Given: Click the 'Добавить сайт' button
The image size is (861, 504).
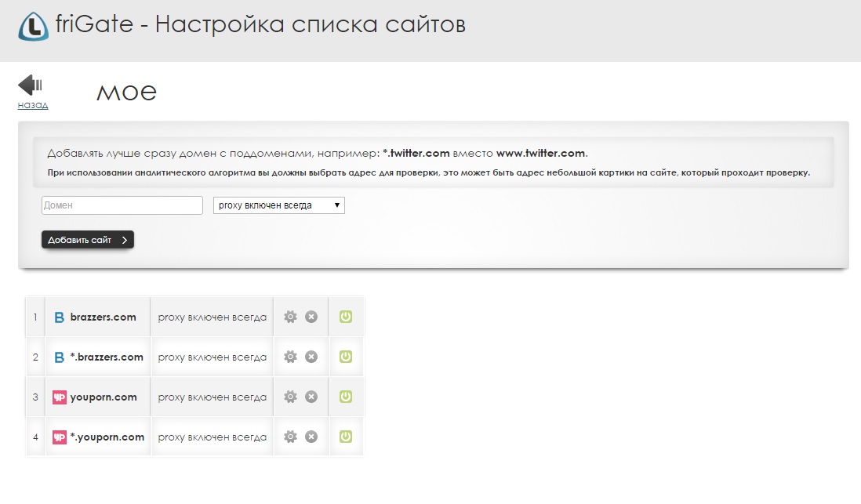Looking at the screenshot, I should (x=88, y=240).
